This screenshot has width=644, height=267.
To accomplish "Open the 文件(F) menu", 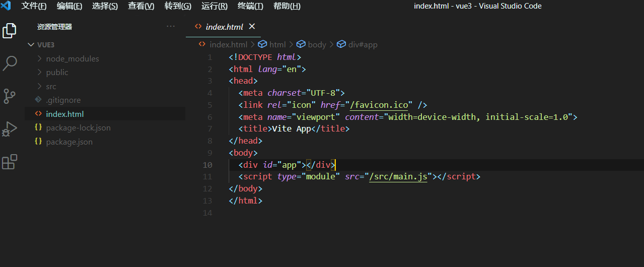I will pos(34,6).
